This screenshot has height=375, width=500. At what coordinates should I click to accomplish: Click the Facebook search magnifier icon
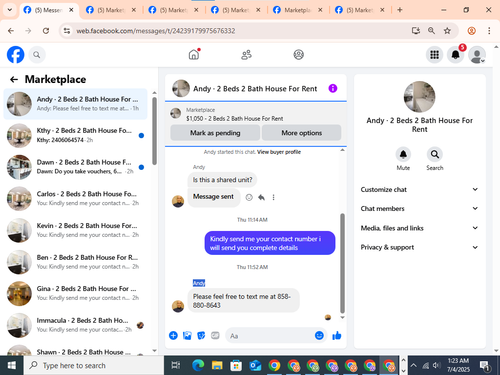(37, 55)
